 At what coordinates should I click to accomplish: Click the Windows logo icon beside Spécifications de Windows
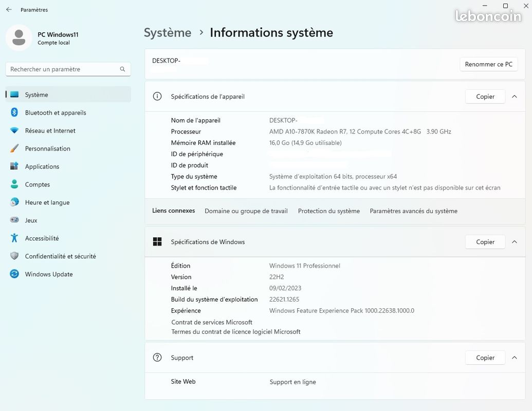[157, 241]
